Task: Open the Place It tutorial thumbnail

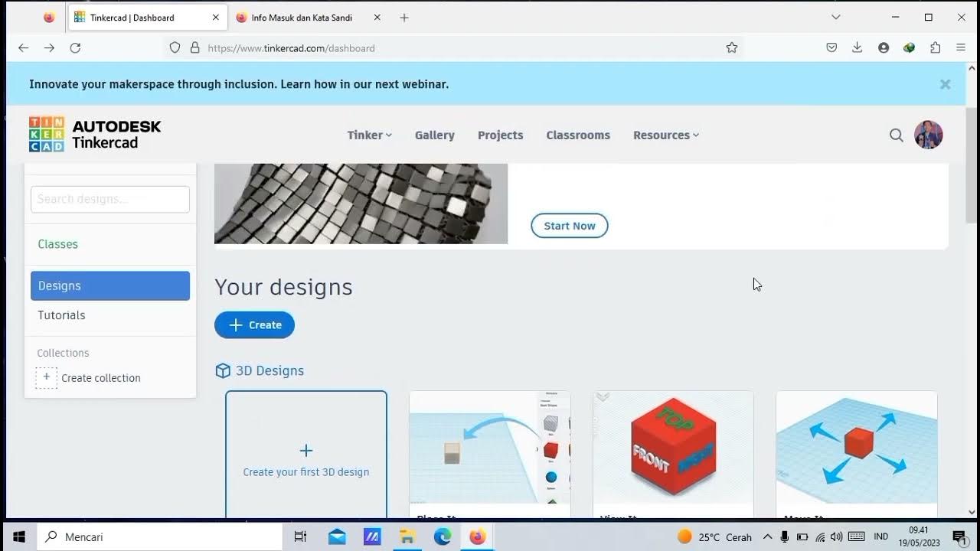Action: click(x=490, y=447)
